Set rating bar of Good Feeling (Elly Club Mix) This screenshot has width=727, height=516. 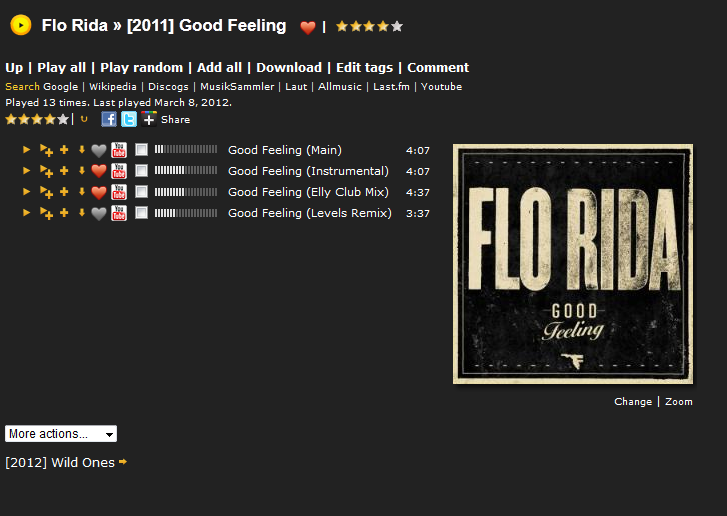point(185,192)
